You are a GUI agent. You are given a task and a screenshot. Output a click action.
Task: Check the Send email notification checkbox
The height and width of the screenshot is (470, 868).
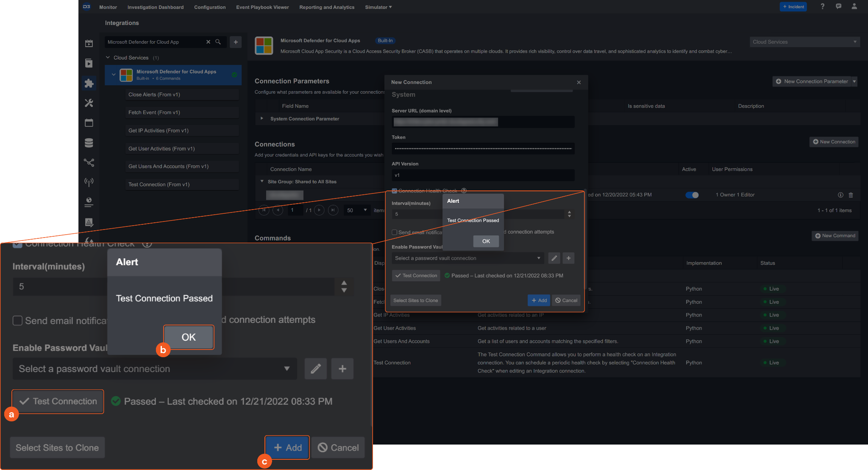coord(395,232)
